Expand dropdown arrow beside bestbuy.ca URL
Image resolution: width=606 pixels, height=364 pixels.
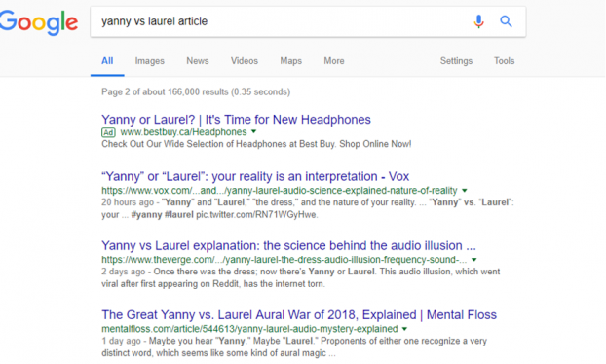coord(254,131)
